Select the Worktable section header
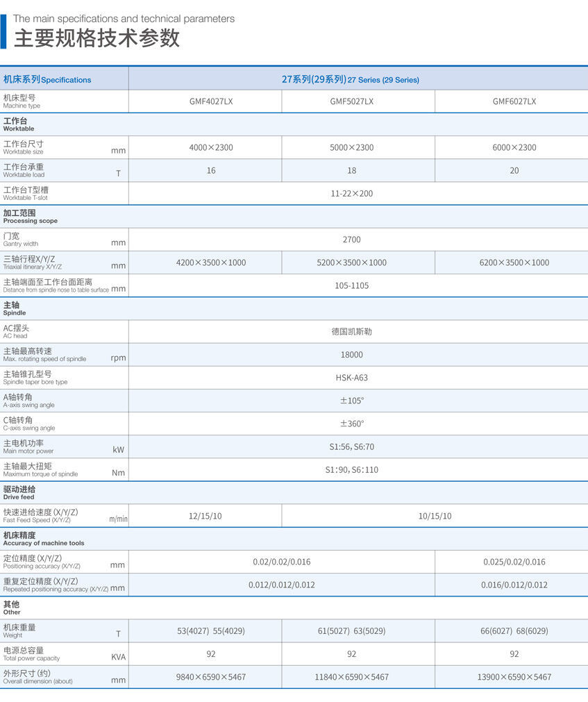Image resolution: width=588 pixels, height=702 pixels. click(21, 124)
